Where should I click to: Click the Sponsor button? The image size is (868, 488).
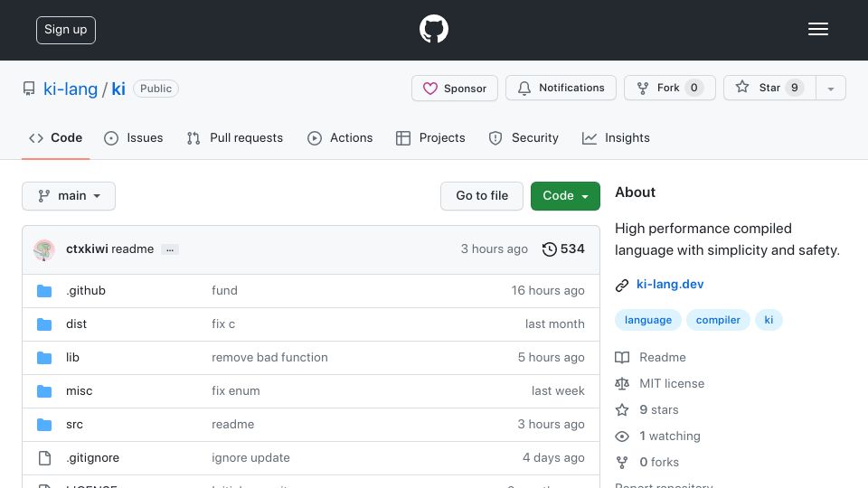point(455,88)
